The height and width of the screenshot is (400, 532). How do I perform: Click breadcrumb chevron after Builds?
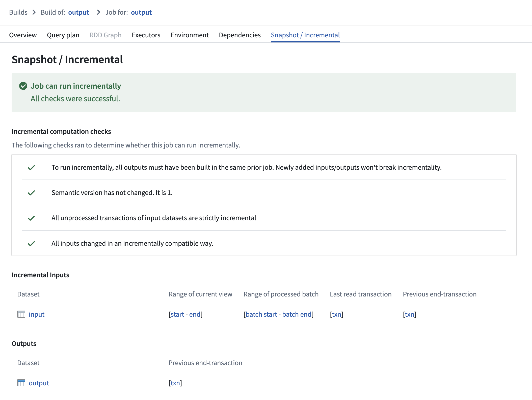[34, 12]
